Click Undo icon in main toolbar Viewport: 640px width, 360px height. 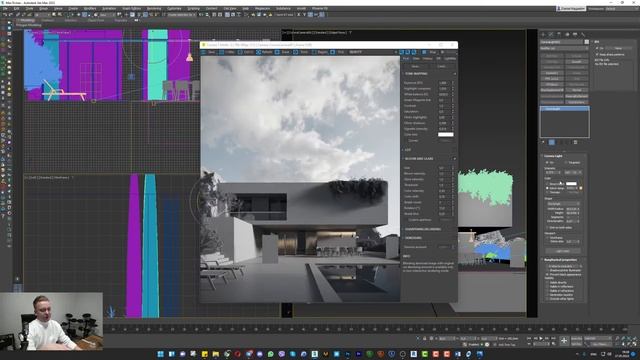tap(5, 14)
